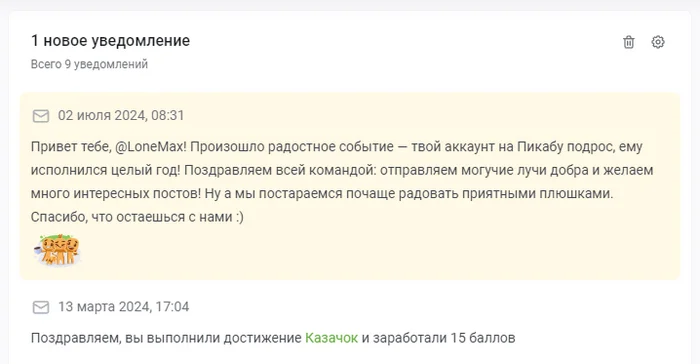
Task: Click the 'много интересных постов' message line
Action: pos(322,194)
